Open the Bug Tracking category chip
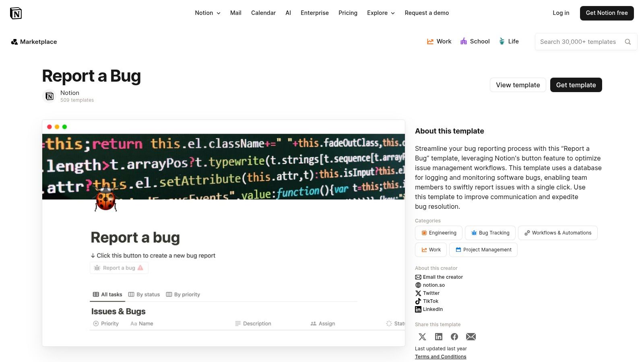This screenshot has height=362, width=644. coord(490,232)
